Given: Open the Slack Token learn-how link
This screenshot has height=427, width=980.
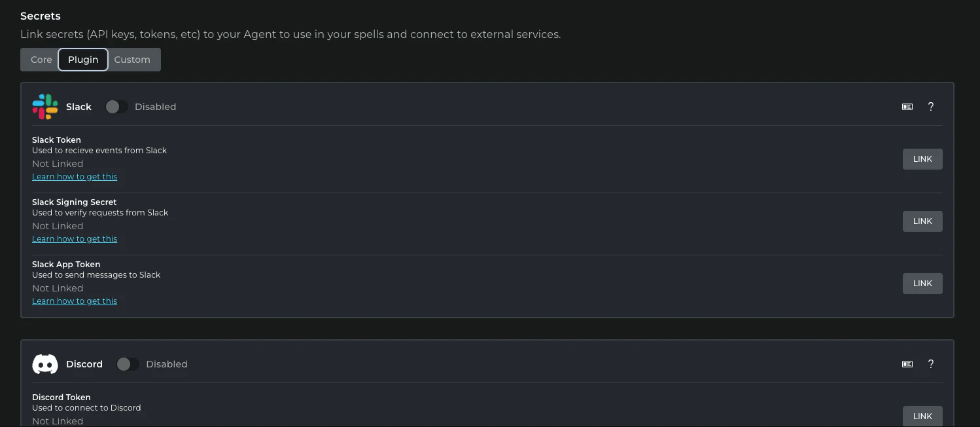Looking at the screenshot, I should pyautogui.click(x=75, y=176).
